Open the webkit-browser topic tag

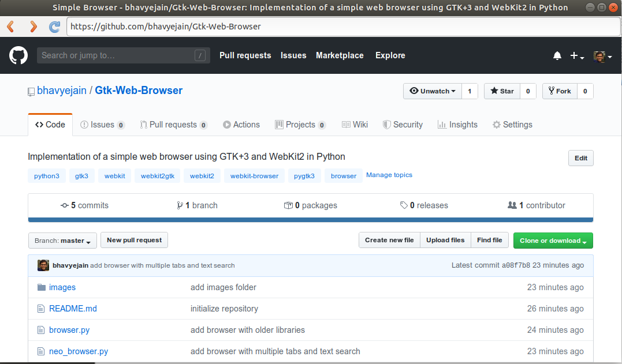[254, 176]
